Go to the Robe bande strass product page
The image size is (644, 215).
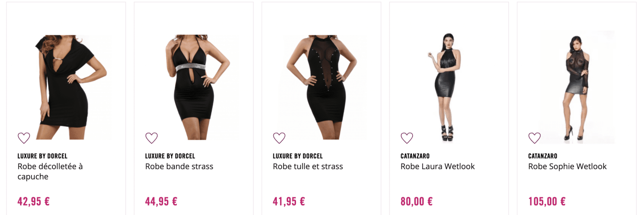point(179,166)
